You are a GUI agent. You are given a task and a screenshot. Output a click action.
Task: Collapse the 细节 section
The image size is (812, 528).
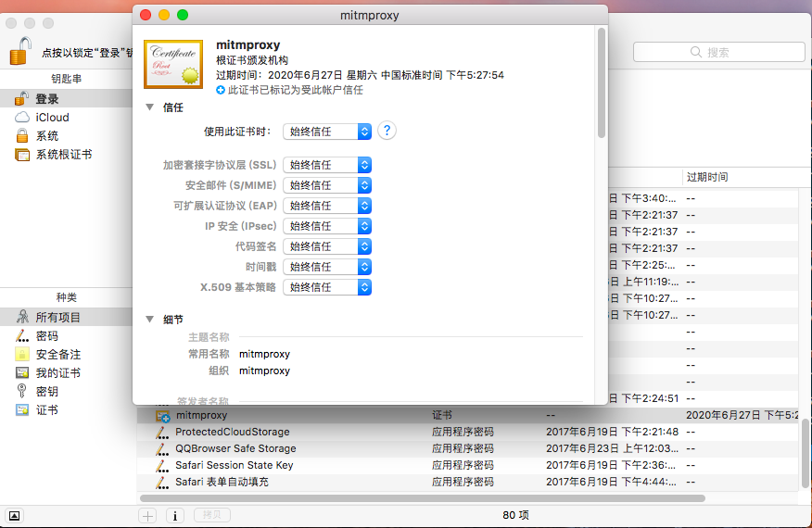click(149, 320)
